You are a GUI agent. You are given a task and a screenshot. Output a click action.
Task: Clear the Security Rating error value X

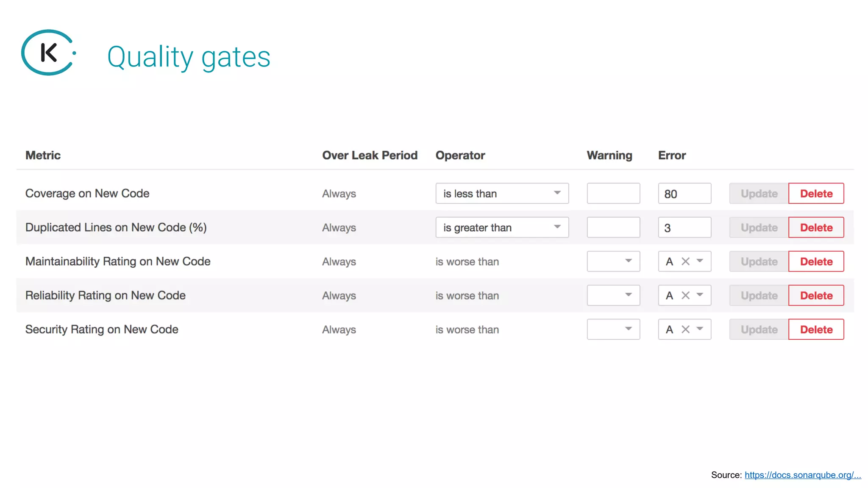pyautogui.click(x=685, y=329)
